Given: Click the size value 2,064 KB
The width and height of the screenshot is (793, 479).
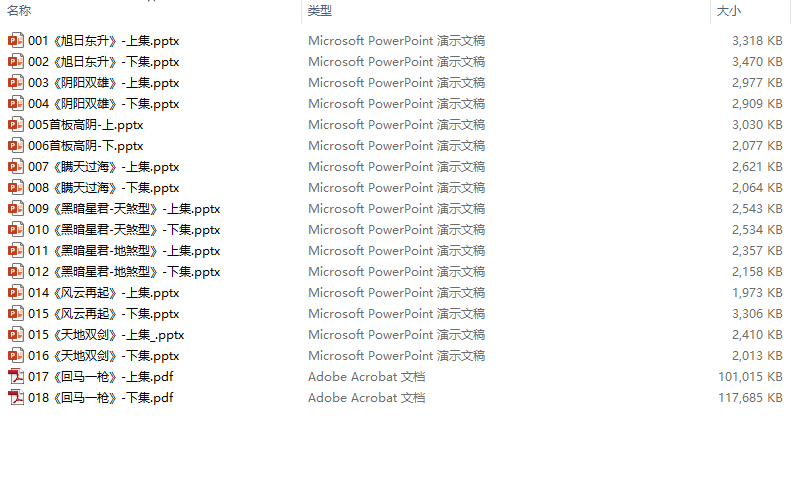Looking at the screenshot, I should click(757, 188).
